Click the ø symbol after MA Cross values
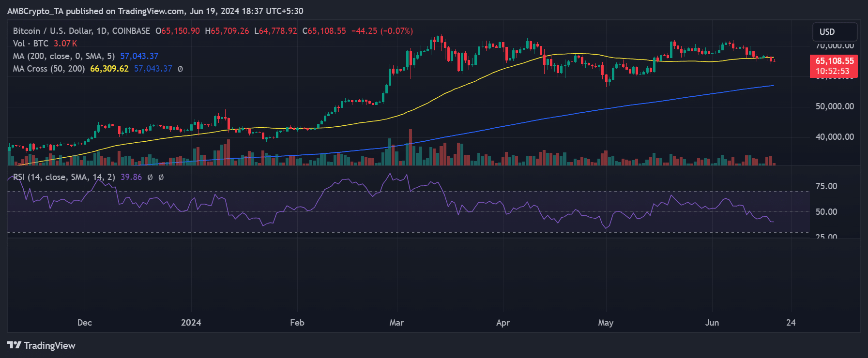The height and width of the screenshot is (358, 868). [x=180, y=69]
